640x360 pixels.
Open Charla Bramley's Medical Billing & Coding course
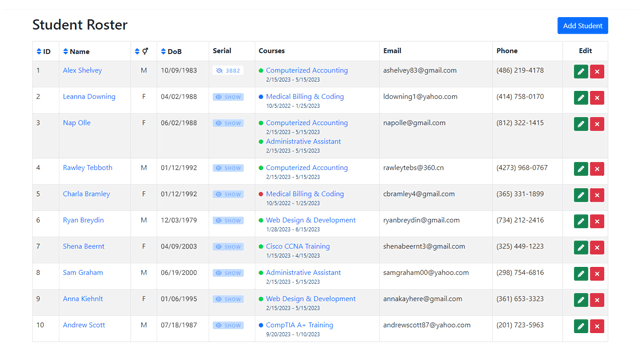[305, 193]
